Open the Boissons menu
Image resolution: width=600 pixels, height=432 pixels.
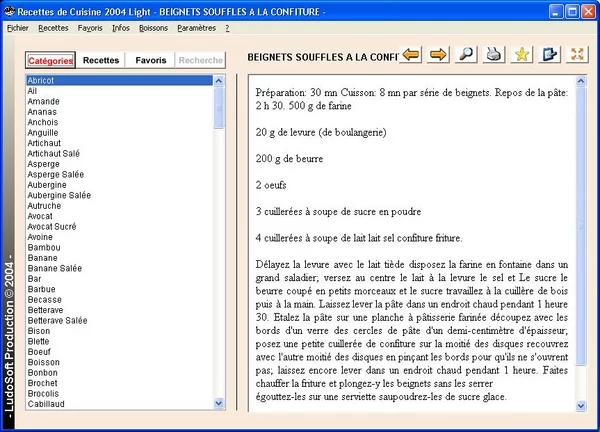153,28
